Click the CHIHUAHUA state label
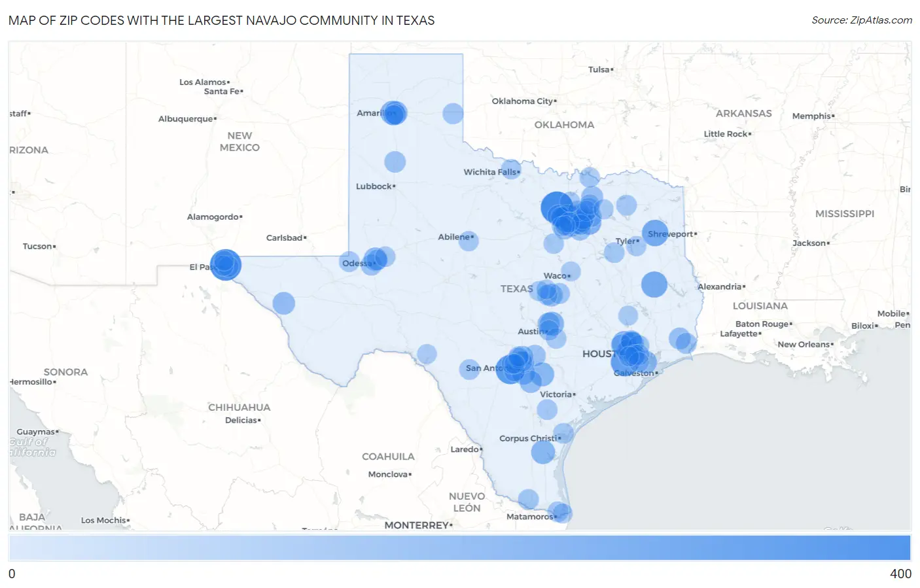 239,407
